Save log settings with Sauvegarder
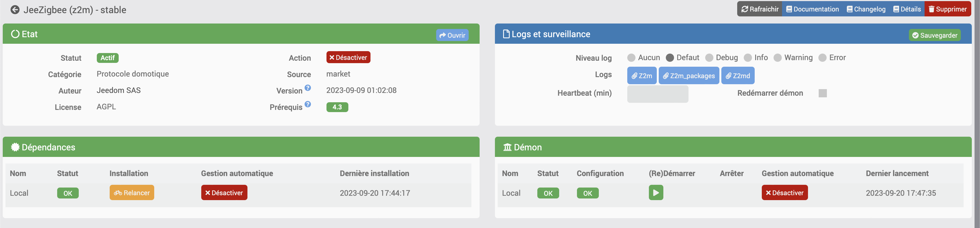The image size is (980, 228). (934, 35)
